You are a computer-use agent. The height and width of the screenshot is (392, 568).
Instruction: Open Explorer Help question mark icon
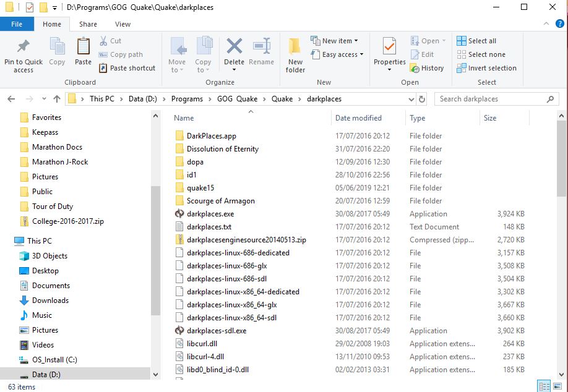560,24
